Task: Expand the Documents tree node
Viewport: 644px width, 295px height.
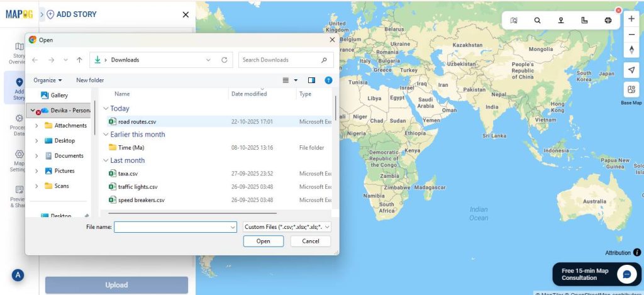Action: pos(36,156)
